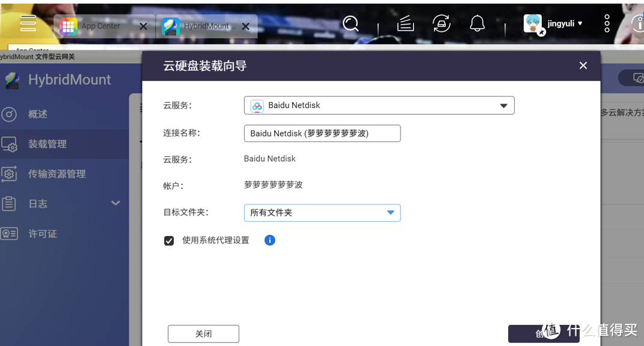Open the background tasks queue icon
This screenshot has height=346, width=644.
click(x=405, y=23)
